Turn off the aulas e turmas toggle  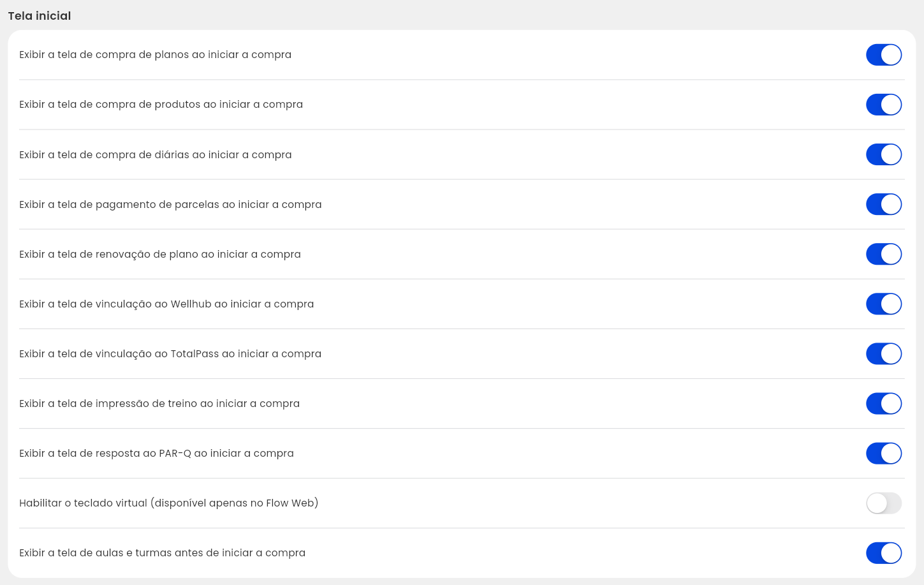point(883,552)
